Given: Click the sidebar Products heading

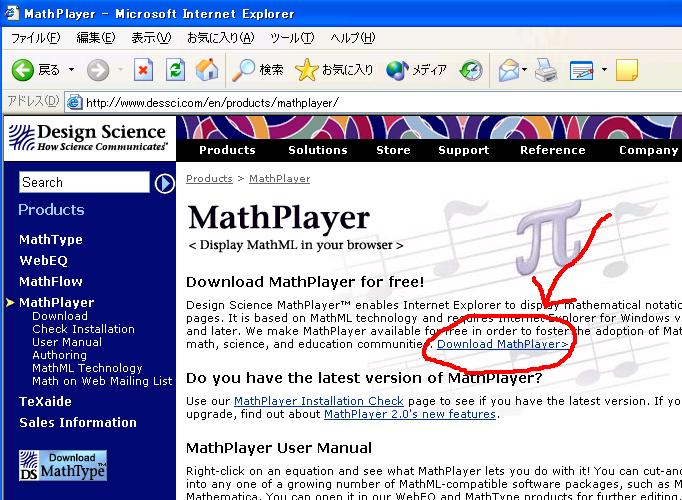Looking at the screenshot, I should click(51, 210).
